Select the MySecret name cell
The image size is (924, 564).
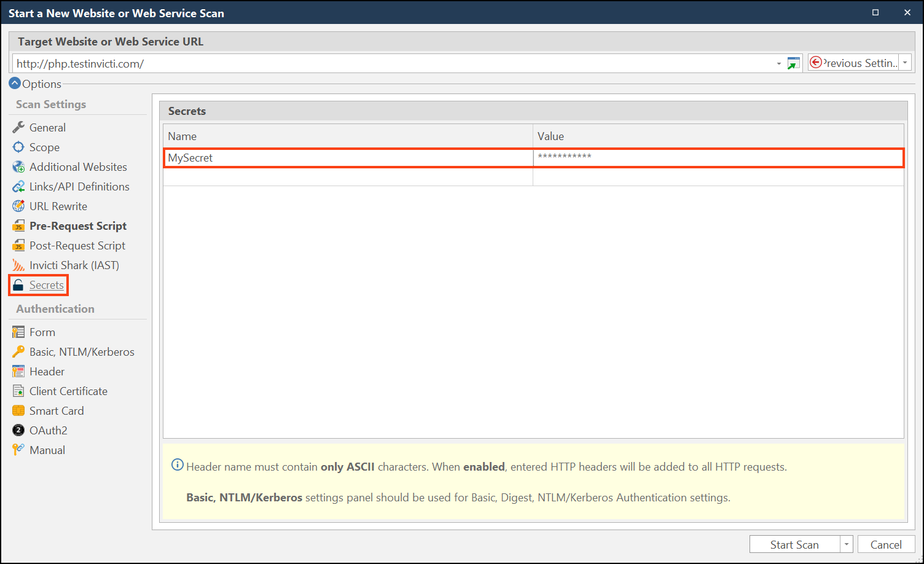coord(347,158)
